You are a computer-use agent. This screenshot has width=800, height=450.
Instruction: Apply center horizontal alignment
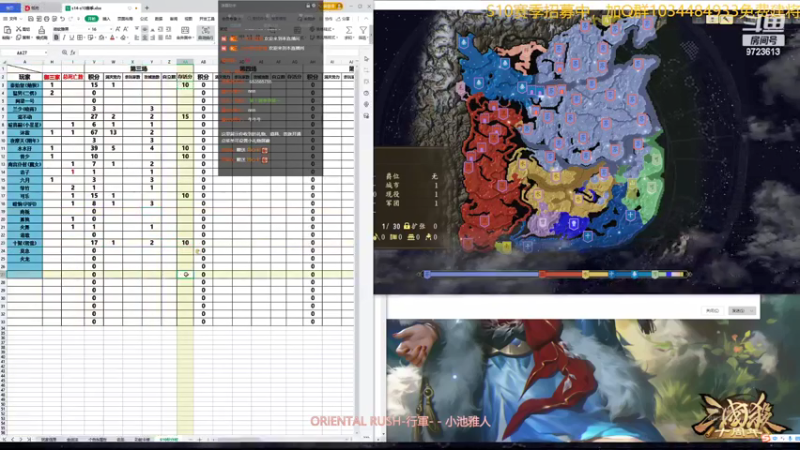coord(145,38)
